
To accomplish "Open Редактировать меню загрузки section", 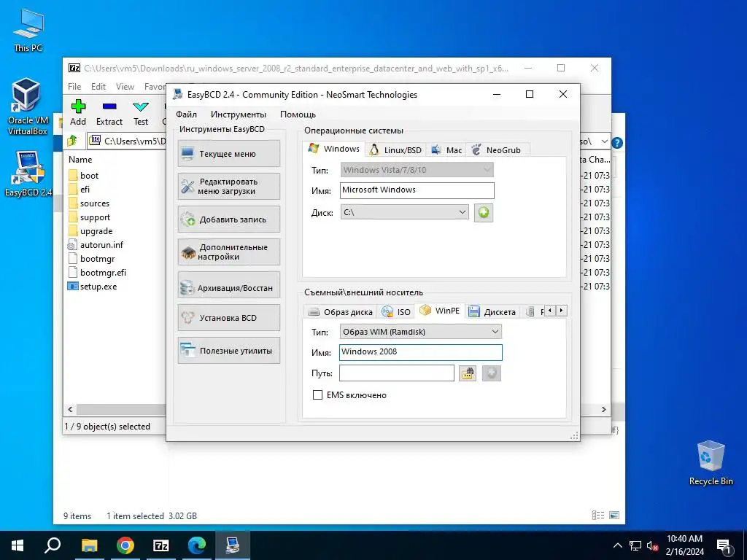I will click(228, 186).
